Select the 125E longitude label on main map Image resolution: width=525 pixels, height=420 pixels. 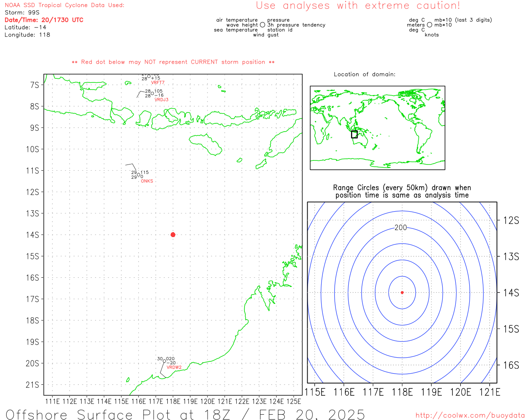point(294,402)
